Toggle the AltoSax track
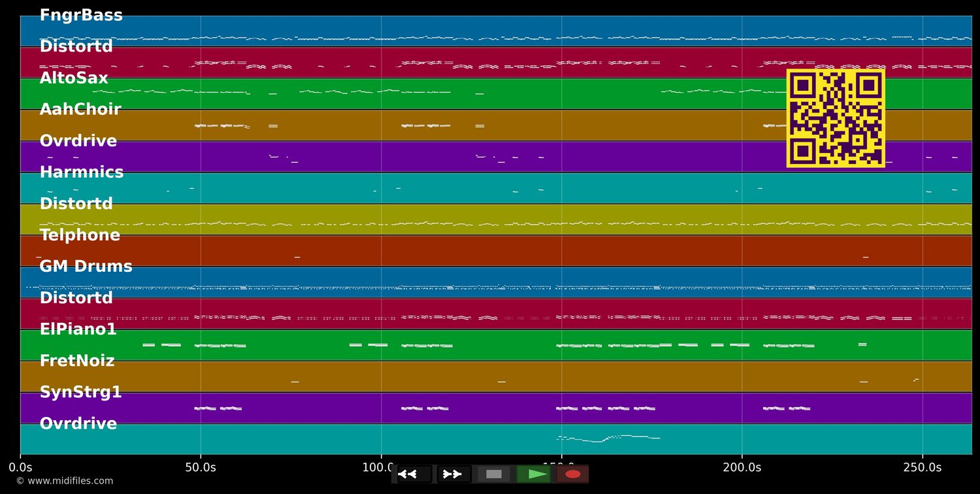The height and width of the screenshot is (494, 980). [73, 77]
